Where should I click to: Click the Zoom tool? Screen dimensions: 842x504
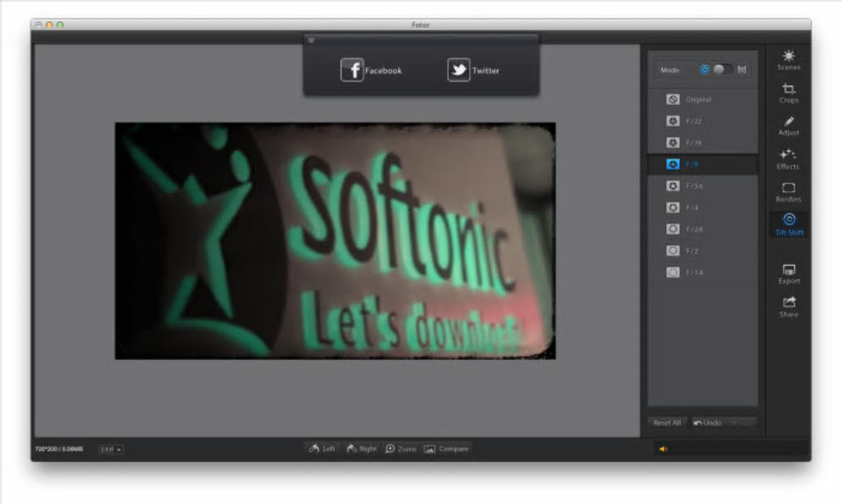(x=400, y=449)
